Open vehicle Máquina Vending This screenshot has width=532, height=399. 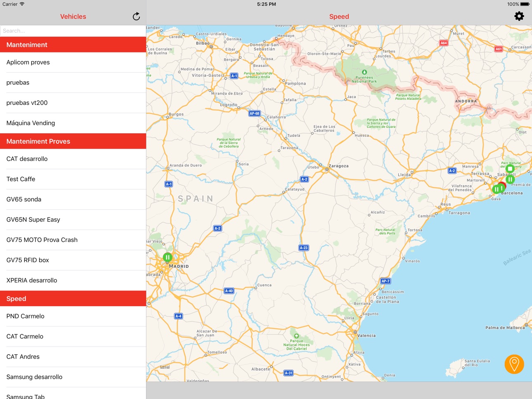tap(73, 123)
